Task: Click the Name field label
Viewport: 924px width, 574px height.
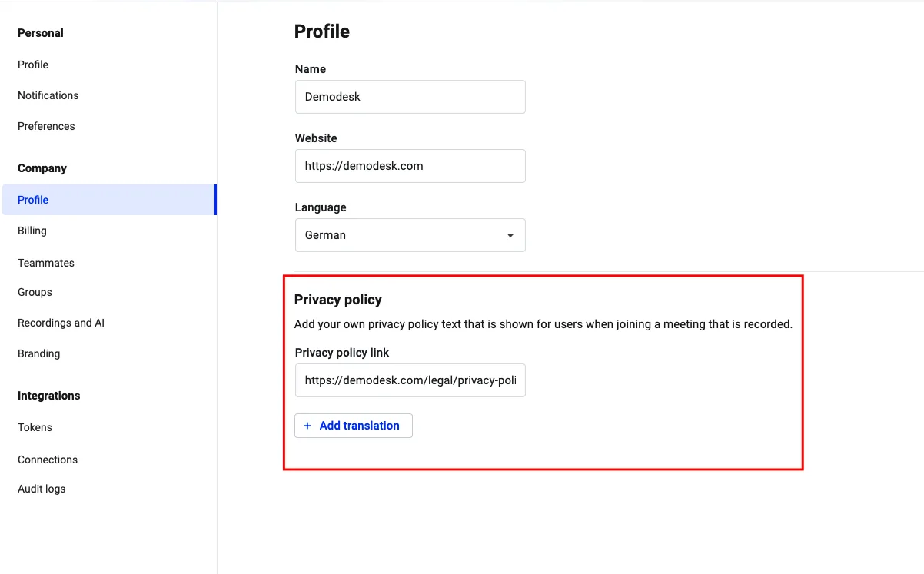Action: pyautogui.click(x=311, y=69)
